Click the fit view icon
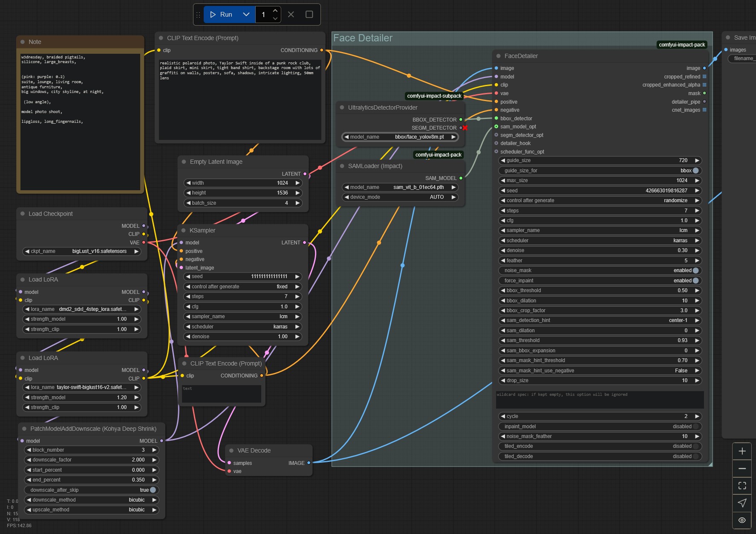Viewport: 756px width, 534px height. click(x=742, y=485)
